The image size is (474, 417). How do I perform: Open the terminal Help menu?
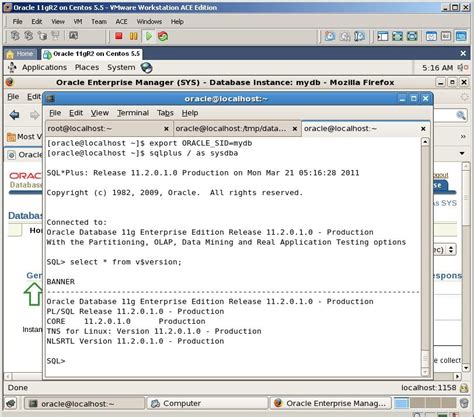click(x=190, y=113)
